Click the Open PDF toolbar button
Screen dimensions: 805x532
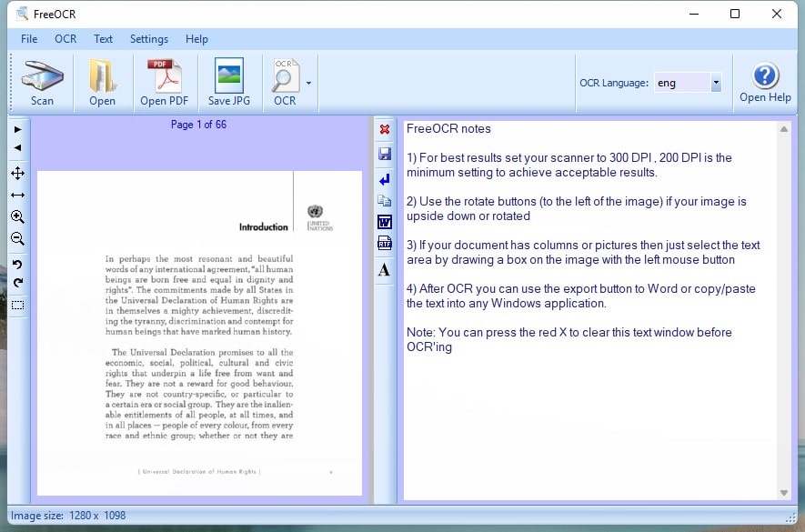(165, 83)
